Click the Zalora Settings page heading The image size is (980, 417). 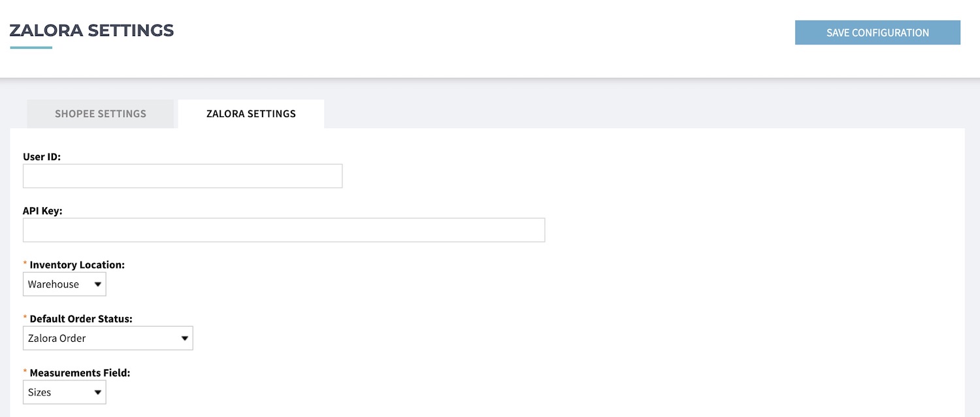click(91, 30)
